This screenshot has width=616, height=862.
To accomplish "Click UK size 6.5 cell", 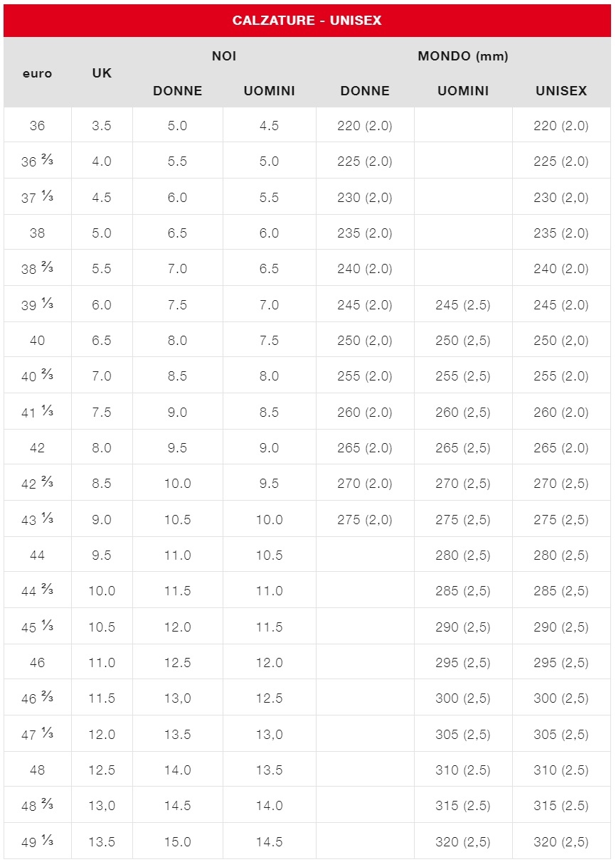I will point(102,341).
